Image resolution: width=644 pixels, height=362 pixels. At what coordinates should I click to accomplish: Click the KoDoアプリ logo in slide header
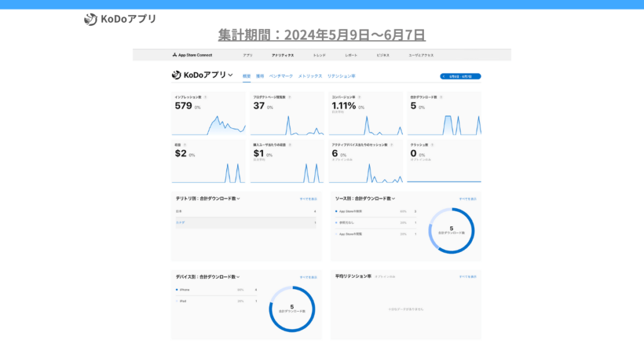[x=91, y=19]
